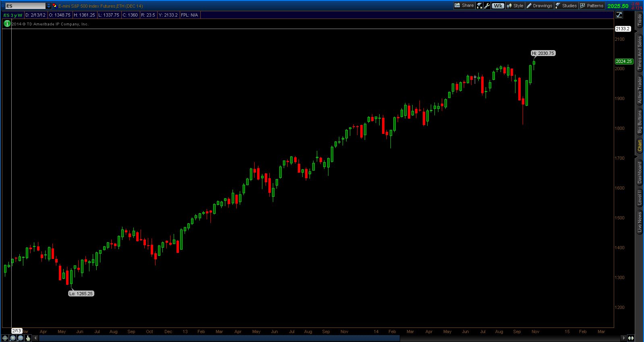
Task: Click the horizontal time scrollbar
Action: pyautogui.click(x=219, y=338)
